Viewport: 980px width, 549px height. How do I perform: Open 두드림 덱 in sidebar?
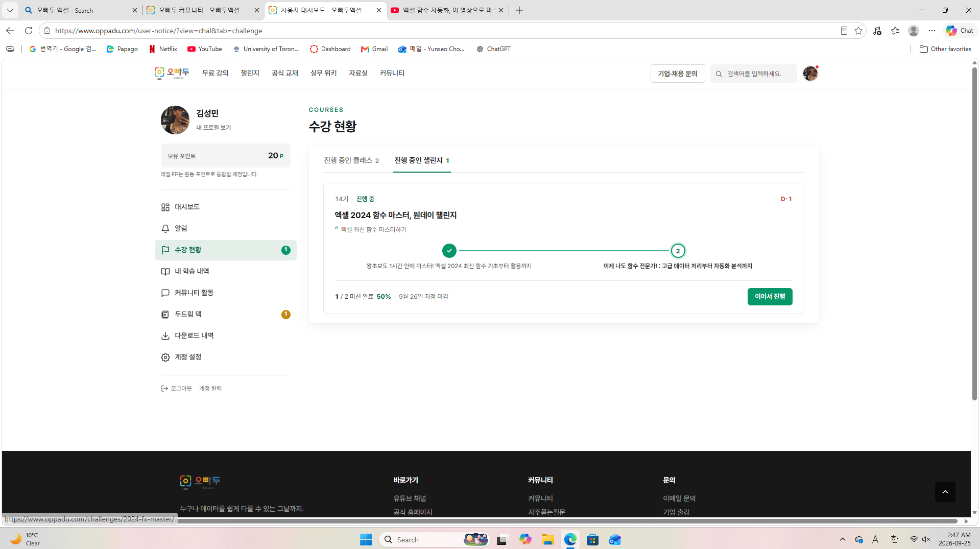click(x=225, y=314)
